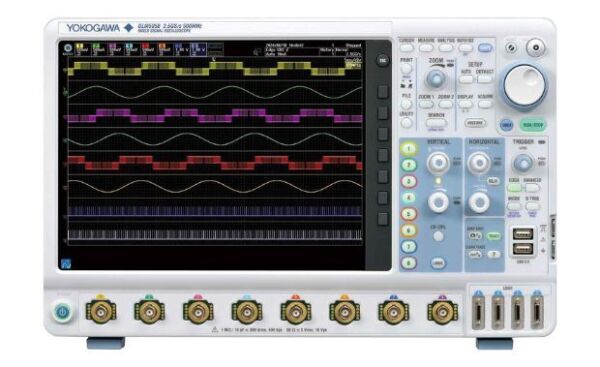The image size is (600, 367).
Task: Push the CH UTIL key
Action: coord(439,236)
